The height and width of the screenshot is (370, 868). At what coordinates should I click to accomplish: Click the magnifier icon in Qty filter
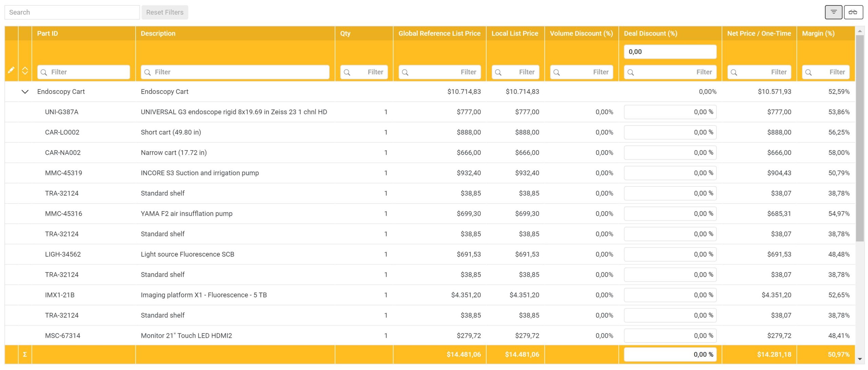tap(347, 72)
